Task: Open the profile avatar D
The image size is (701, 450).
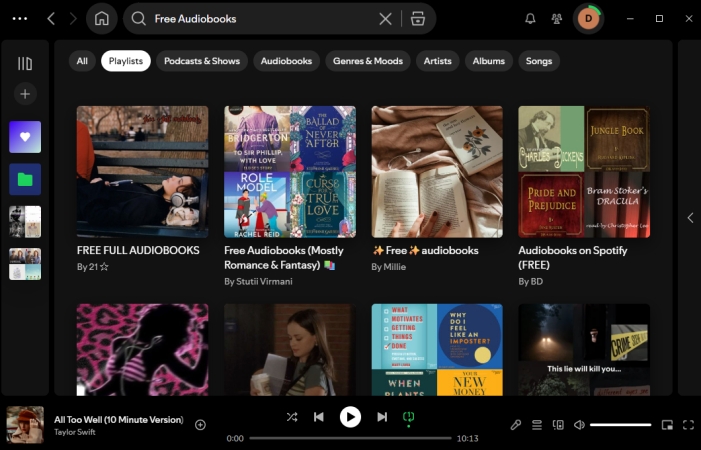Action: pyautogui.click(x=588, y=19)
